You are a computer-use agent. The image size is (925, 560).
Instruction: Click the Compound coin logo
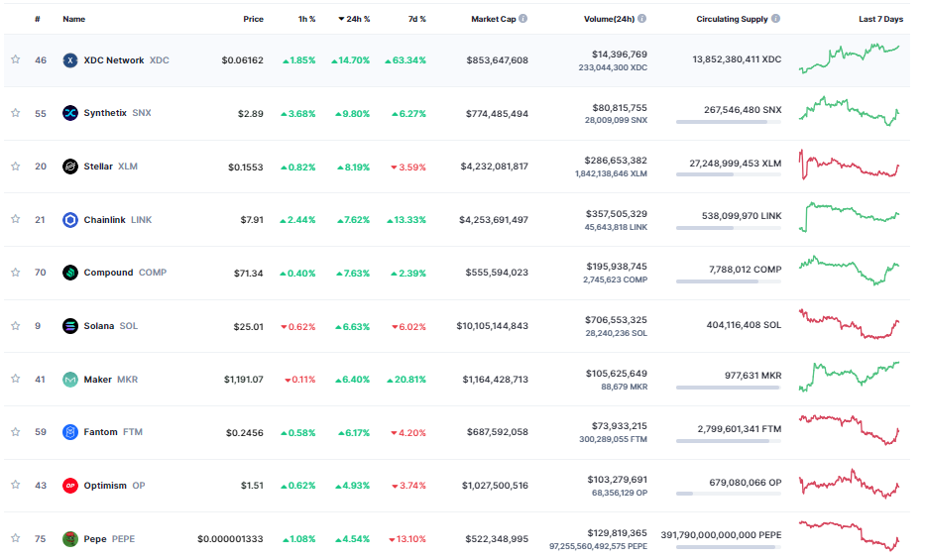click(70, 273)
